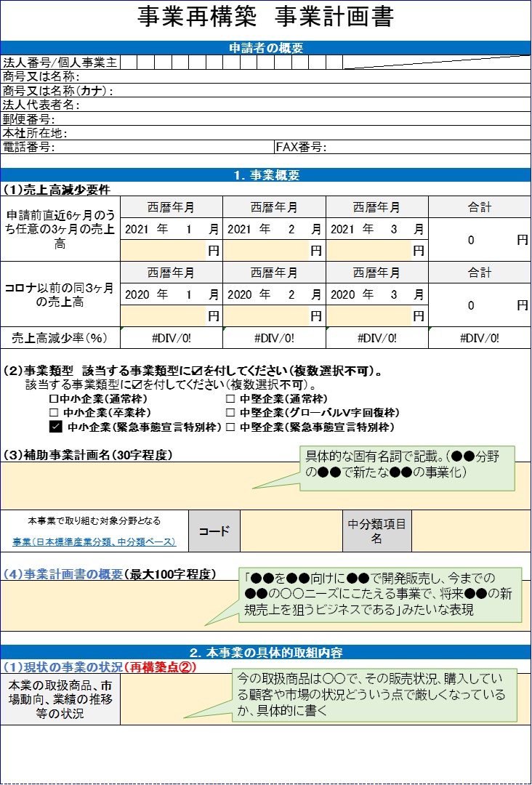The image size is (532, 785).
Task: Select the 2020 年 3 月 date cell
Action: tap(377, 295)
